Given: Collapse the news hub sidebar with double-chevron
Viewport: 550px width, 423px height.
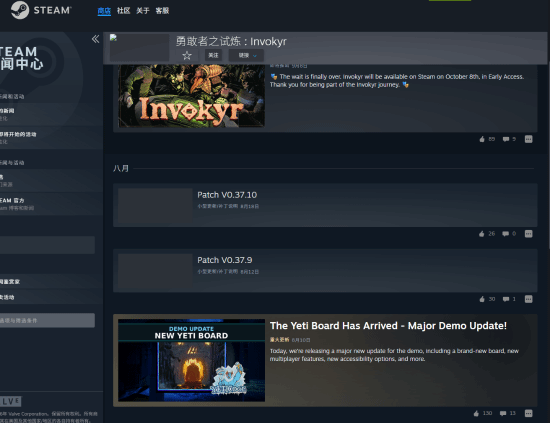Looking at the screenshot, I should click(x=95, y=39).
